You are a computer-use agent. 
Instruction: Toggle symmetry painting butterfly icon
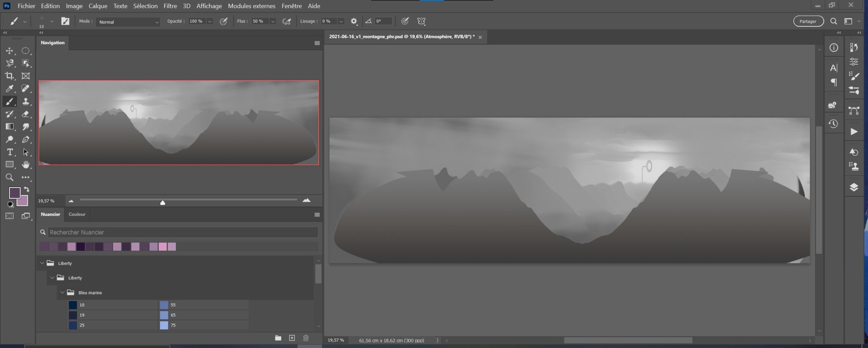pyautogui.click(x=421, y=22)
